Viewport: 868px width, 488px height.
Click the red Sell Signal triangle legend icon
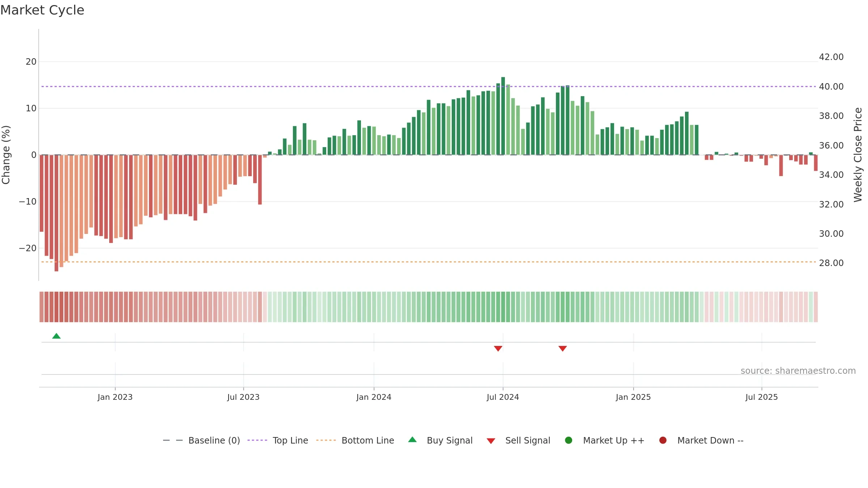pyautogui.click(x=491, y=441)
